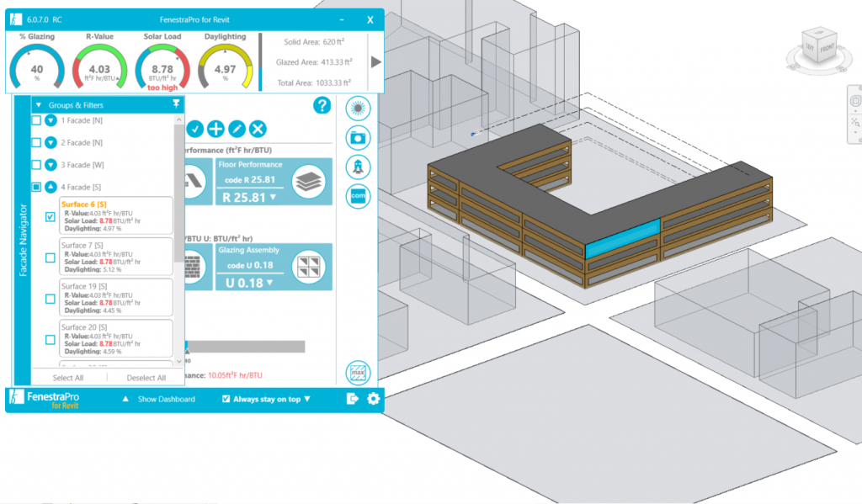Open the Facade Navigator side tab
862x504 pixels.
23,240
